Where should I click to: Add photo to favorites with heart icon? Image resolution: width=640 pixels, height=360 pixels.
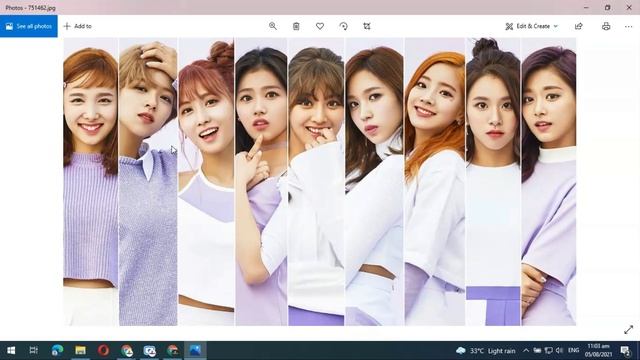pyautogui.click(x=320, y=26)
